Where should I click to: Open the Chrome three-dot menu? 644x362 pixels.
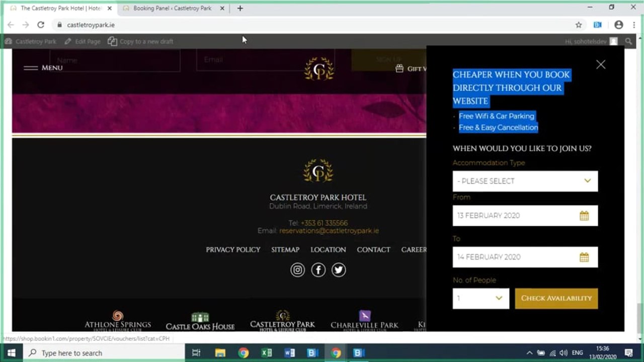pos(633,25)
